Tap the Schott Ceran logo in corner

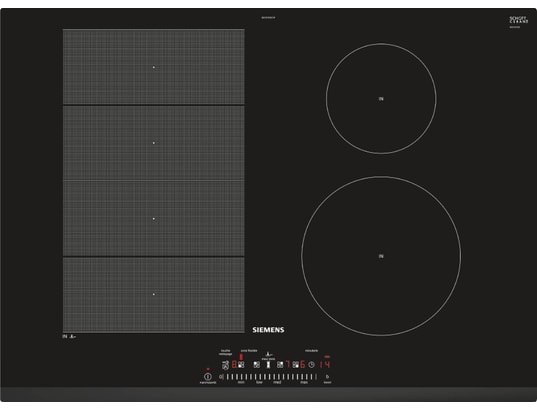pos(519,20)
